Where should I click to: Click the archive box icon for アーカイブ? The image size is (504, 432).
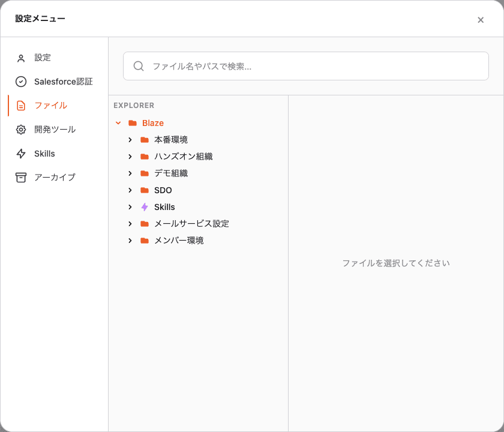(21, 178)
